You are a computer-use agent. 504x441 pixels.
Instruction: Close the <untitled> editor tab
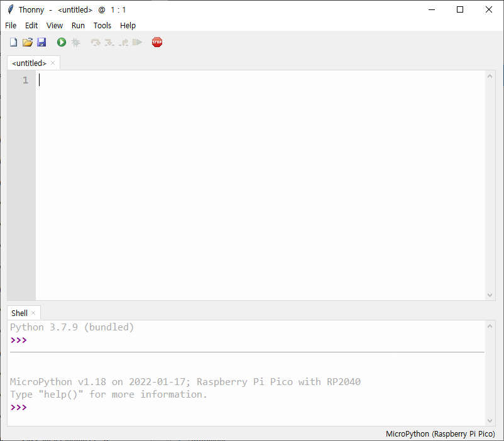[53, 63]
